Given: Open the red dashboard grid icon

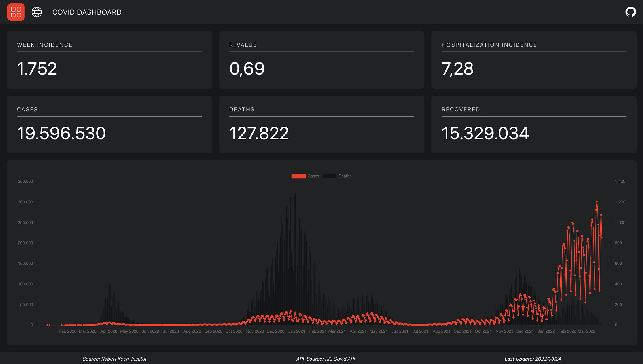Looking at the screenshot, I should tap(16, 12).
